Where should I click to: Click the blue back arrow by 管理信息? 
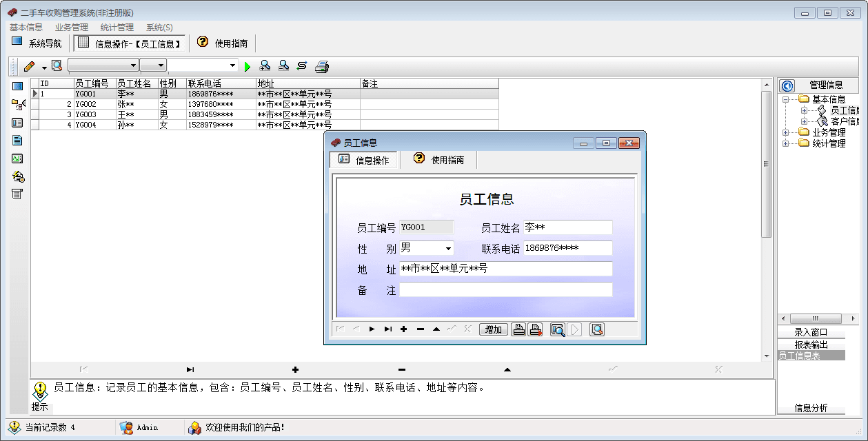click(x=787, y=85)
